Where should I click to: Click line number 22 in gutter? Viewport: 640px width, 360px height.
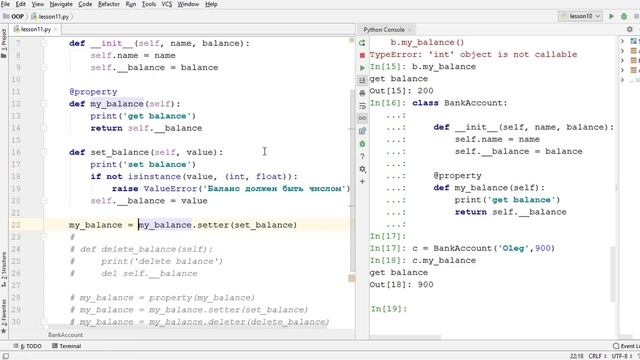point(16,225)
